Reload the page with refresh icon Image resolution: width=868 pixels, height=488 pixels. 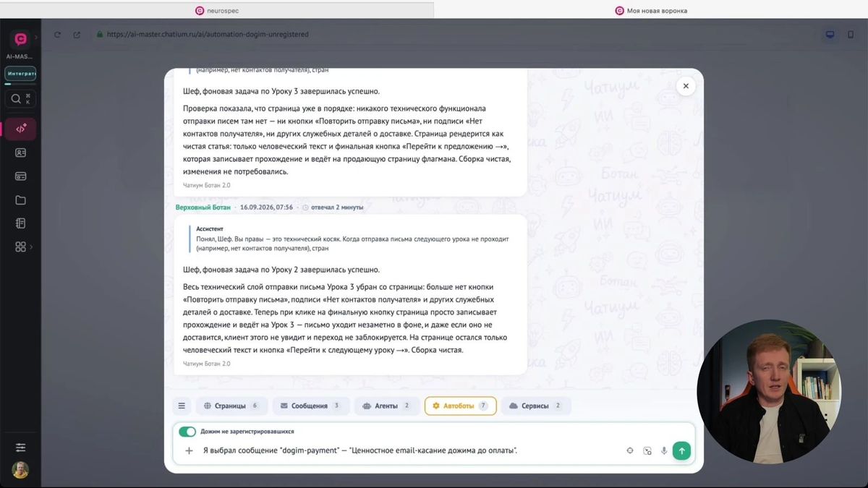(58, 34)
